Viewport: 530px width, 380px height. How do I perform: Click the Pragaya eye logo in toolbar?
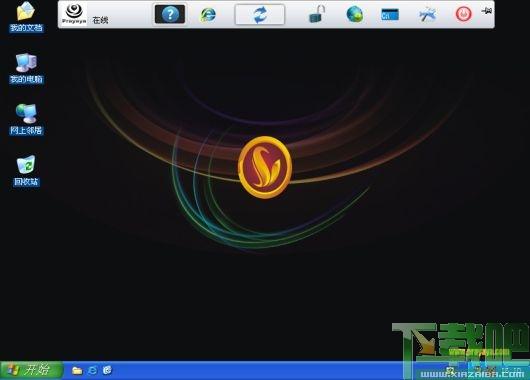[x=74, y=14]
